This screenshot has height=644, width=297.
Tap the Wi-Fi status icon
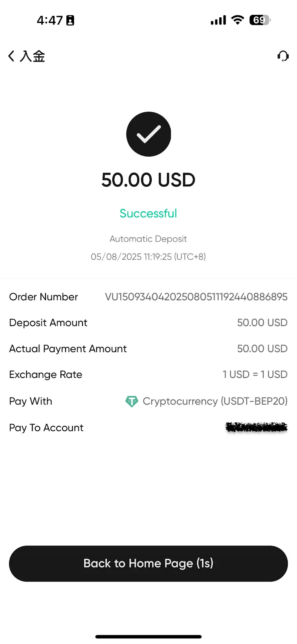tap(238, 20)
